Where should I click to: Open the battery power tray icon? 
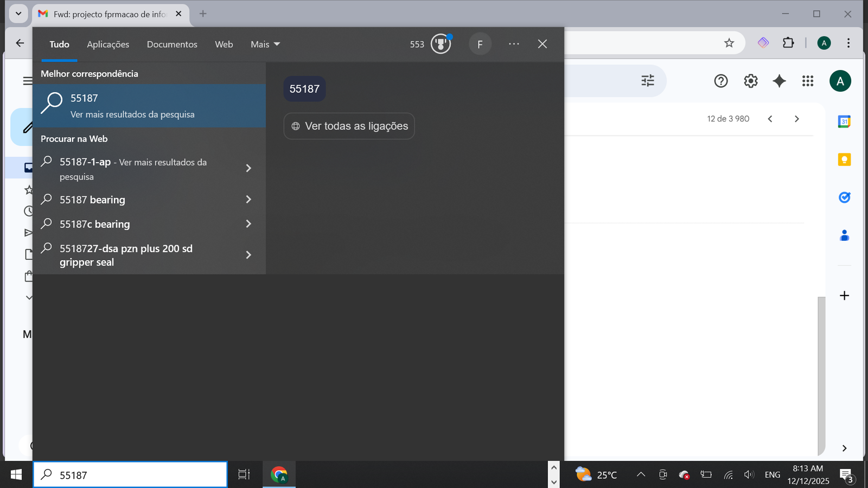point(706,475)
